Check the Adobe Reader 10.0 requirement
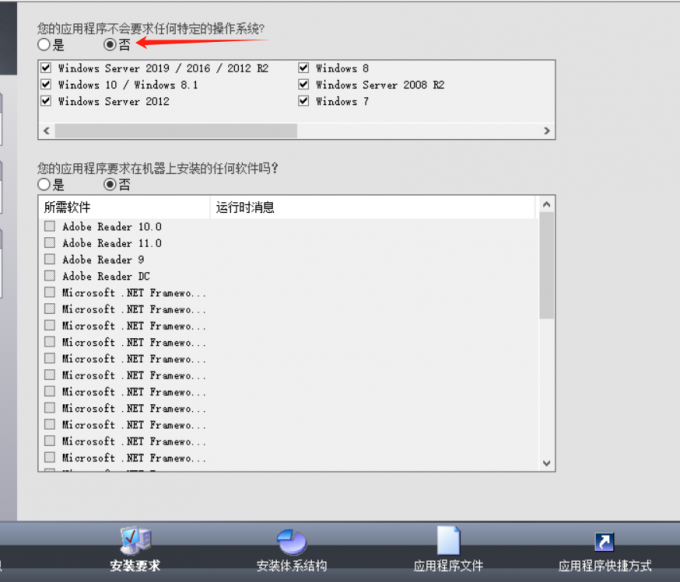680x582 pixels. tap(50, 227)
